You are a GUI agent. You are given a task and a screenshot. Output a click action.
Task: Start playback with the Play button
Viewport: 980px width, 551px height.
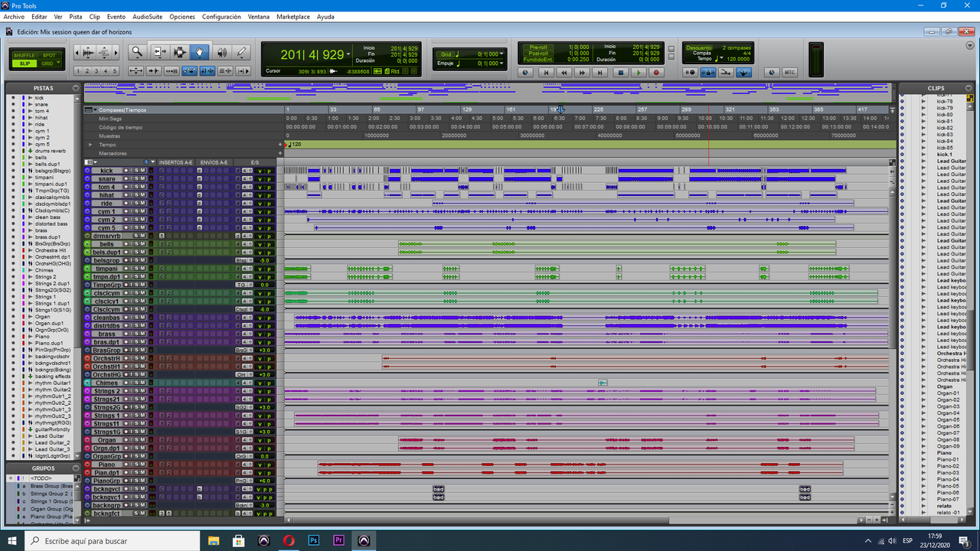[639, 73]
